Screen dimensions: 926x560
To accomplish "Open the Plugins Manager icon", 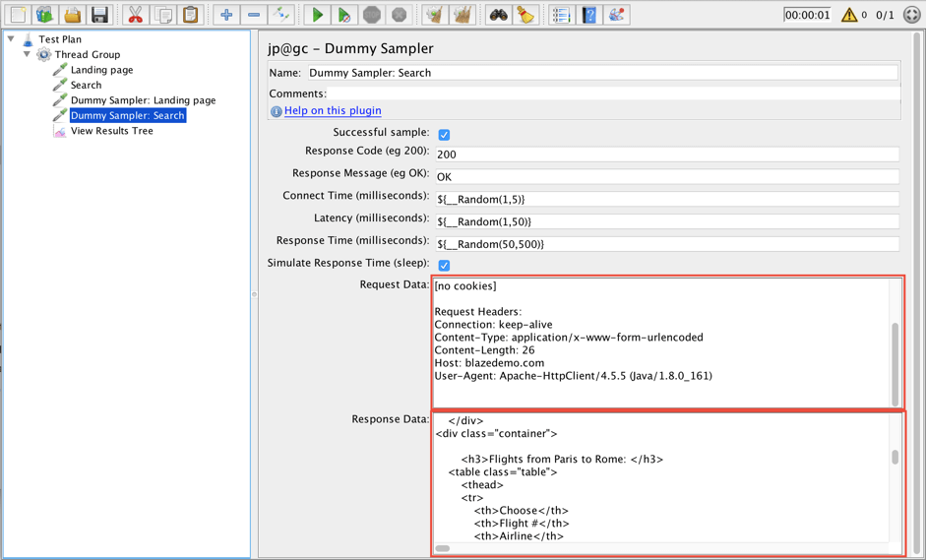I will tap(616, 14).
